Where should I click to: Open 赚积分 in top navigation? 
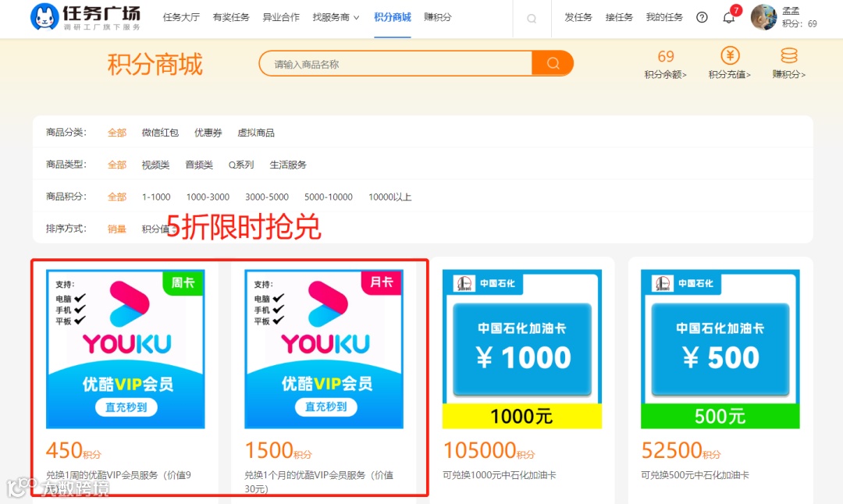click(x=438, y=17)
